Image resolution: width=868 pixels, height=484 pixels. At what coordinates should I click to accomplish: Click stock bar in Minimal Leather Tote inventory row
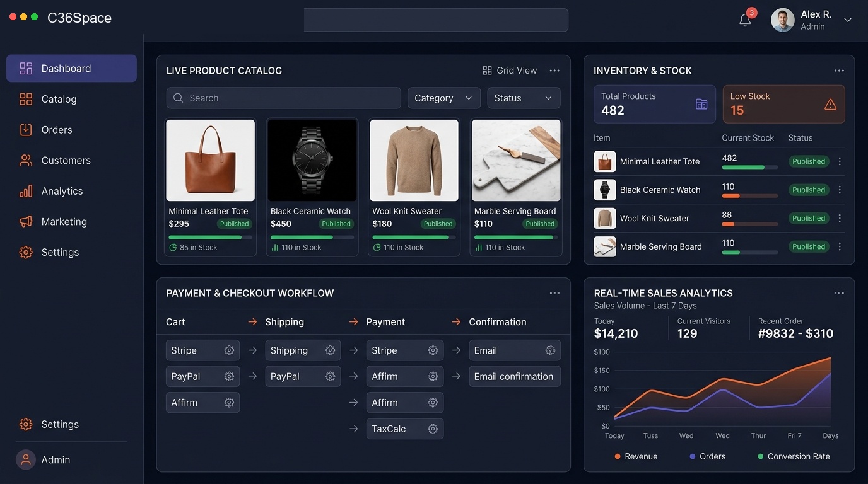pos(749,168)
